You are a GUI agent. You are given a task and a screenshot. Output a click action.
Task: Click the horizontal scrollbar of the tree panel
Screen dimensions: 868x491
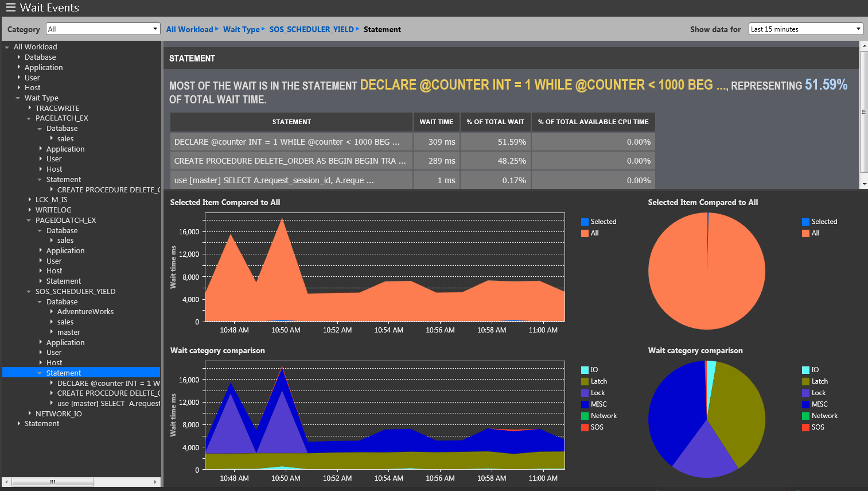pos(53,482)
